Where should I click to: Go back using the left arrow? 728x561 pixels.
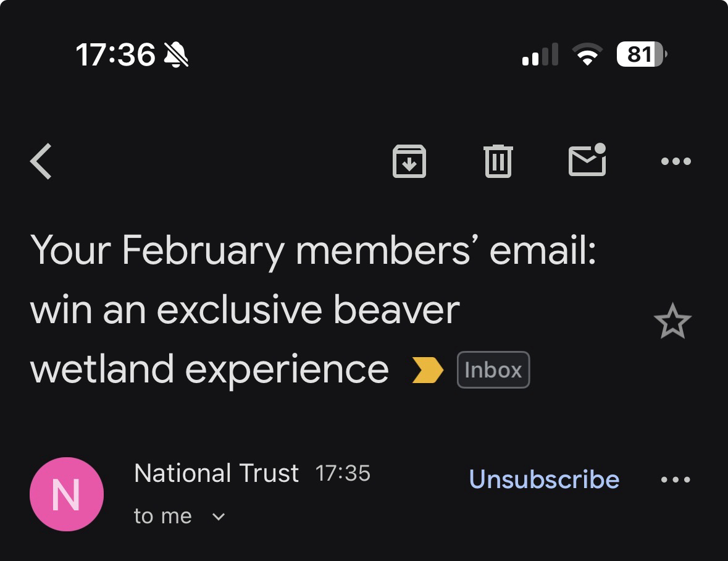point(41,161)
